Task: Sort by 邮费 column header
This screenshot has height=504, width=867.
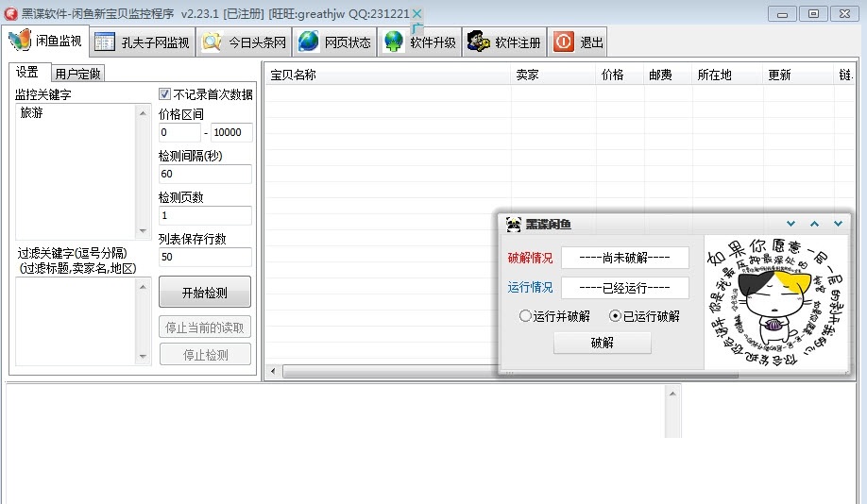Action: (668, 75)
